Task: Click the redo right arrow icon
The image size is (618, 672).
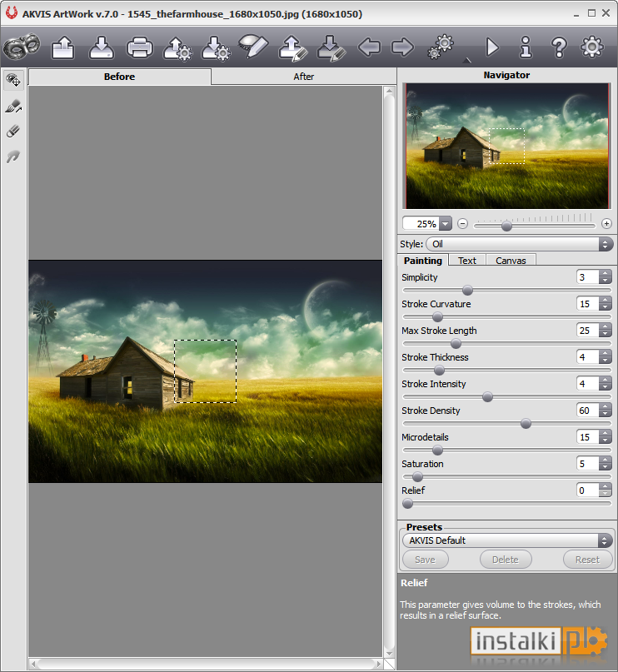Action: coord(402,47)
